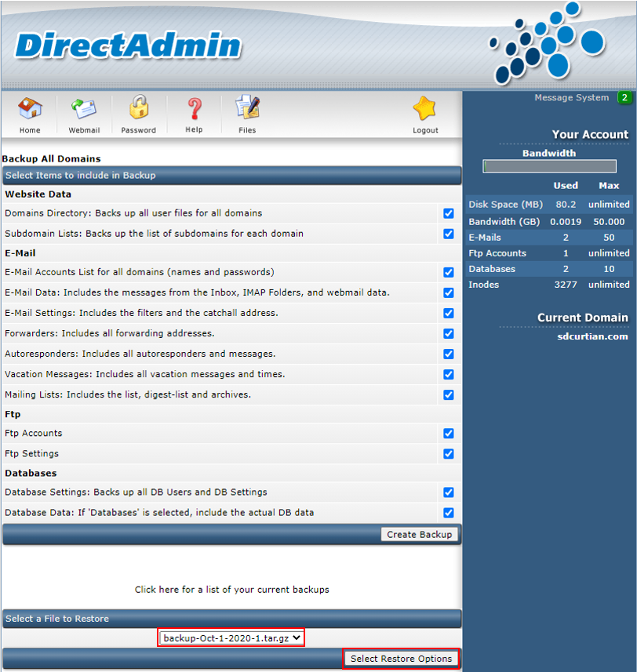Toggle the E-Mail Data checkbox

(x=449, y=292)
